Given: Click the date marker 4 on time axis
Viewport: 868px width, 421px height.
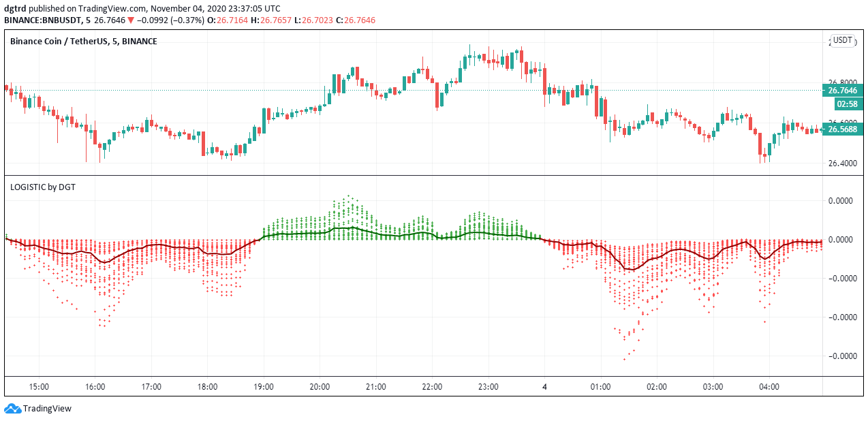Looking at the screenshot, I should 545,387.
